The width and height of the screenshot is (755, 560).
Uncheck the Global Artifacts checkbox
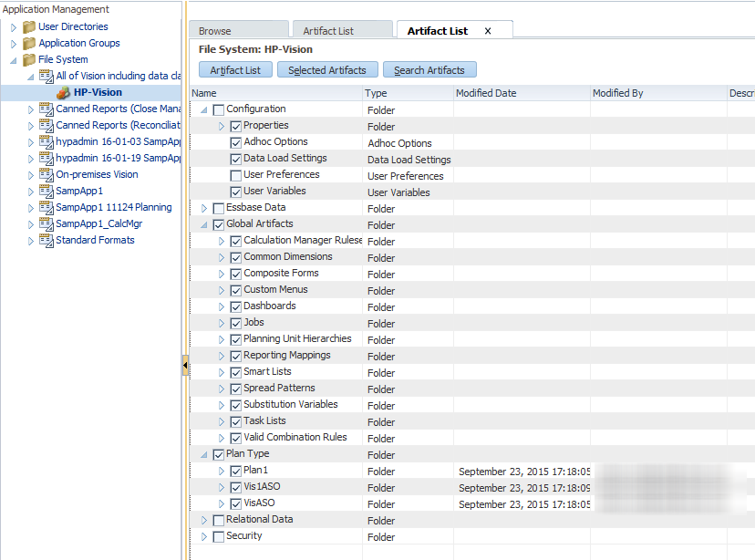pos(219,224)
